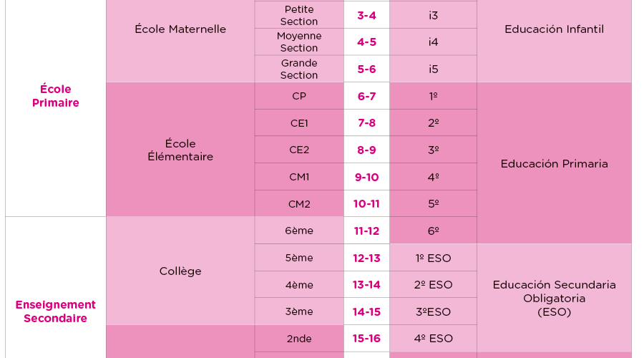This screenshot has height=358, width=644.
Task: Select the Grande Section cell
Action: click(299, 69)
